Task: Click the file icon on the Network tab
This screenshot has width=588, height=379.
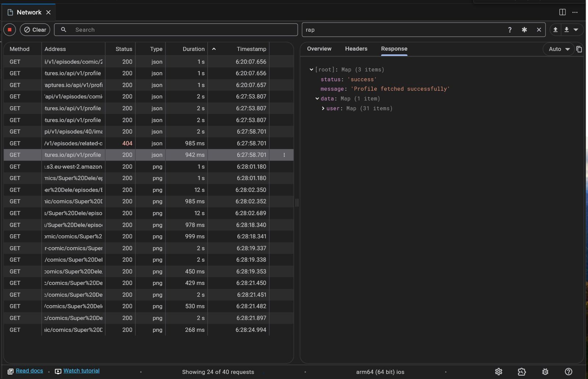Action: tap(10, 12)
